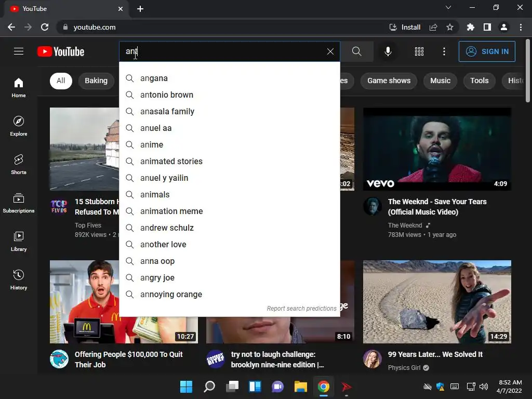Toggle Chrome side panel
The height and width of the screenshot is (399, 532).
(x=487, y=27)
